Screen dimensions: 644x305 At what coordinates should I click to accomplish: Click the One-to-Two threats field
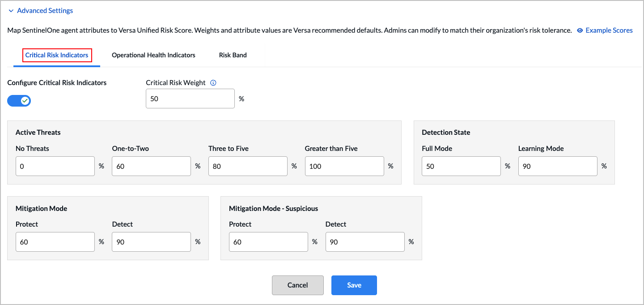click(x=151, y=166)
